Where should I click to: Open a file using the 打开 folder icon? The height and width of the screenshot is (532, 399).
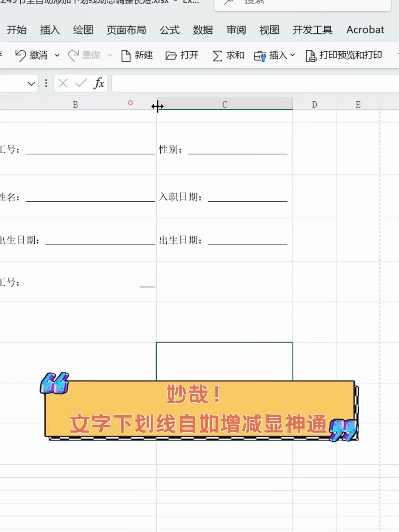(171, 55)
